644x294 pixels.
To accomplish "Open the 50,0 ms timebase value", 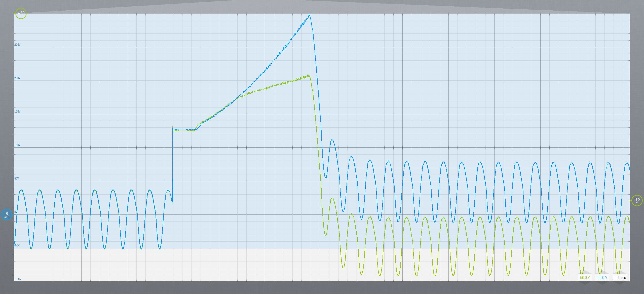I will pos(620,278).
